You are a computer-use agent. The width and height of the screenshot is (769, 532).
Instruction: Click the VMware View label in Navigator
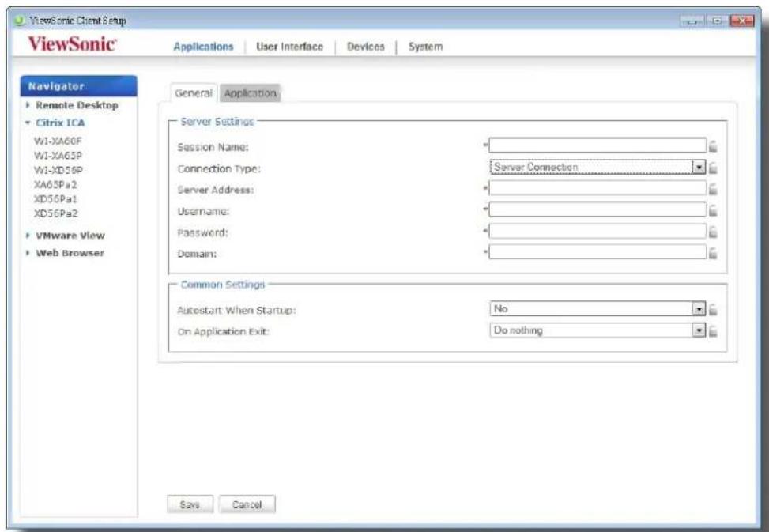70,236
